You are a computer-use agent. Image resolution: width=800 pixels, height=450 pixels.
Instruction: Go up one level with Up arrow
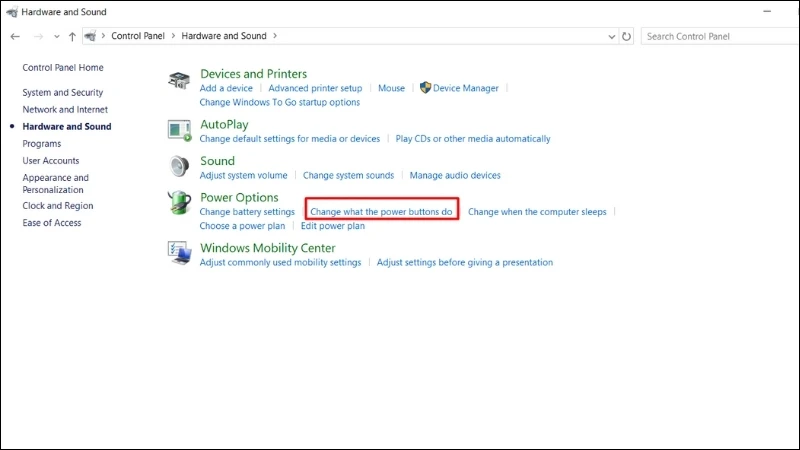pyautogui.click(x=72, y=36)
